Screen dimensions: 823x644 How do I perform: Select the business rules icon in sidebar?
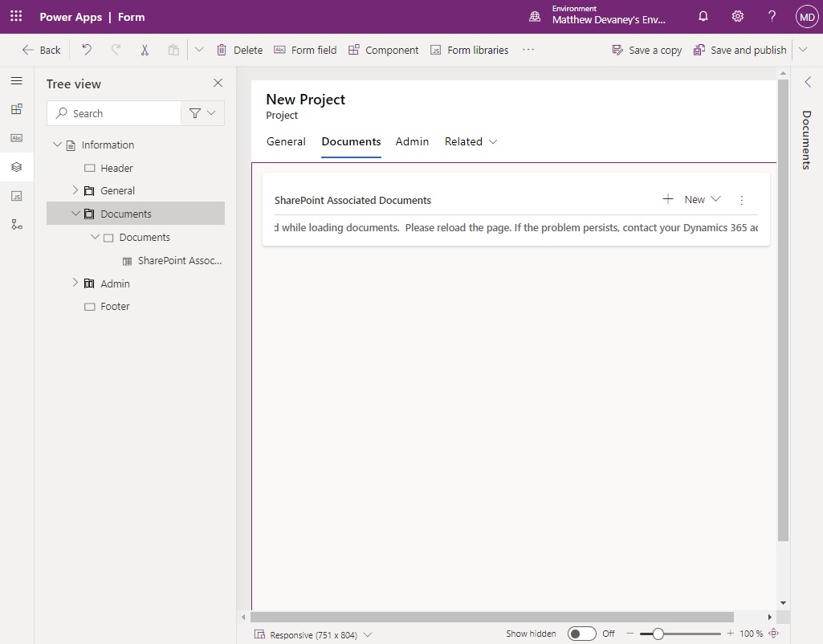click(16, 224)
